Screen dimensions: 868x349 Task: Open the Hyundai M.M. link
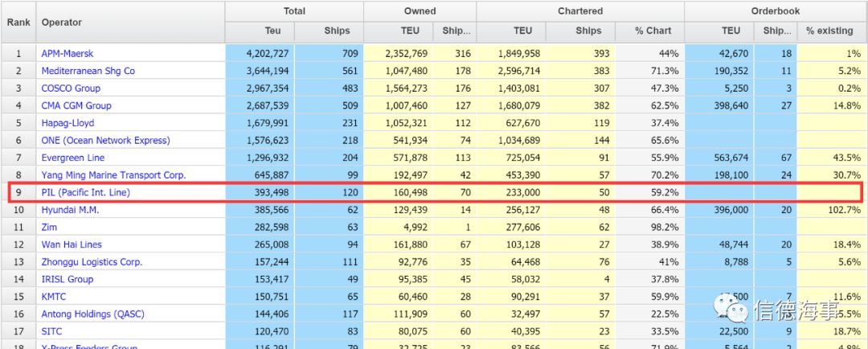click(x=70, y=210)
